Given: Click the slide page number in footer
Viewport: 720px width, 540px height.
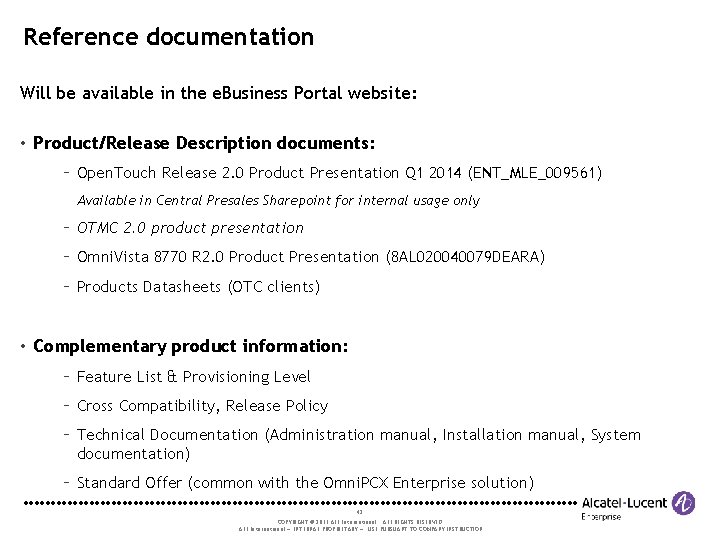Looking at the screenshot, I should point(359,512).
